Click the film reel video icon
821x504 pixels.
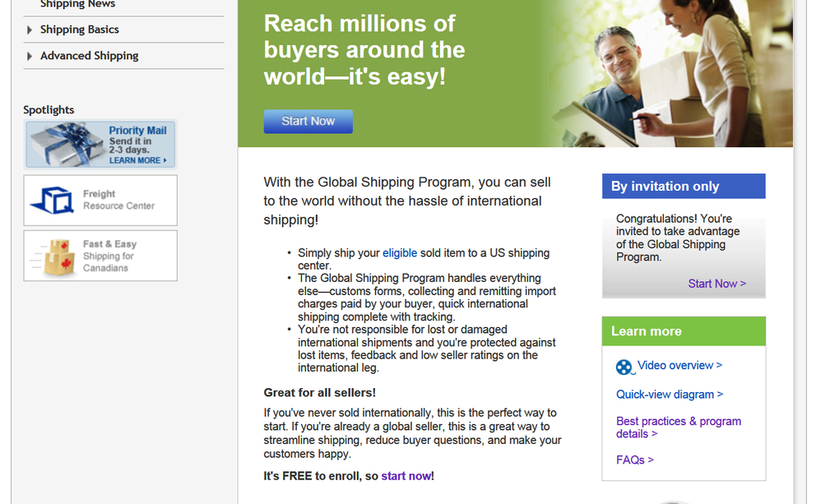tap(624, 367)
